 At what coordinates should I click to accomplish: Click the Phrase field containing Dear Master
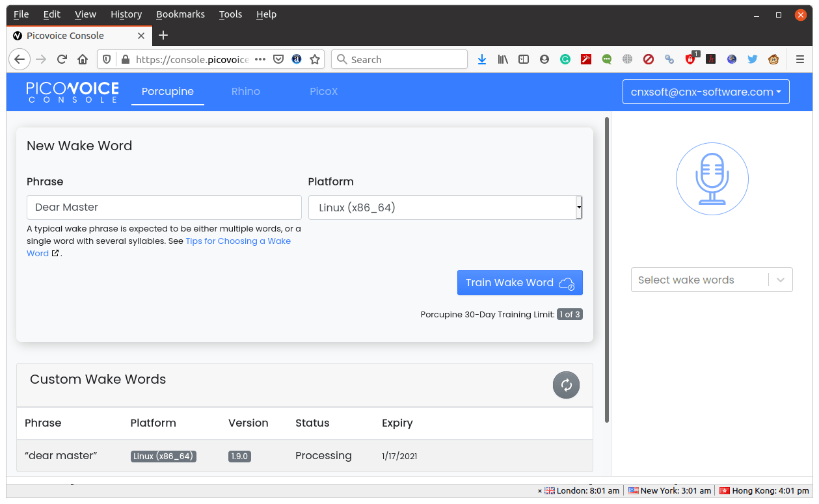(x=164, y=207)
